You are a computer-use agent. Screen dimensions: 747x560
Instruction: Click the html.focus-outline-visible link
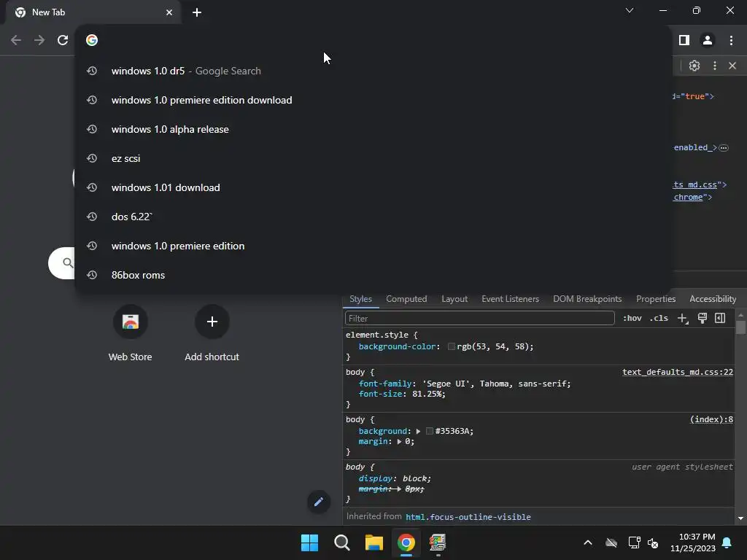coord(468,517)
